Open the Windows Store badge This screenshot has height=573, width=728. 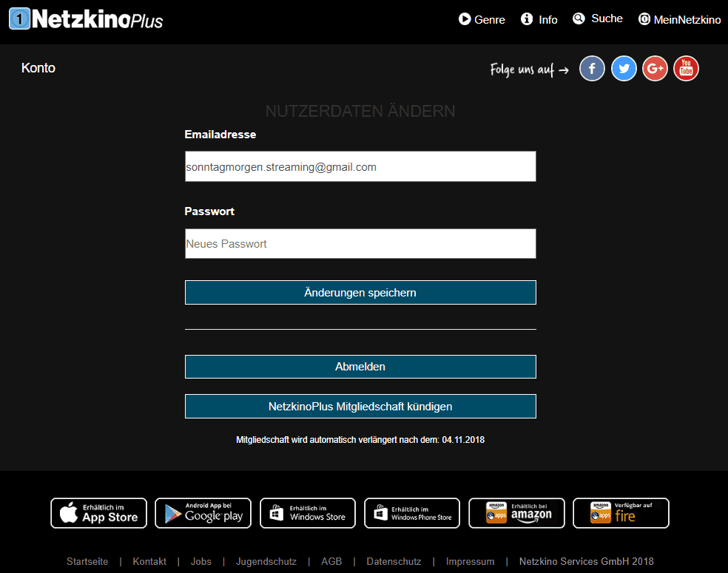[x=307, y=513]
